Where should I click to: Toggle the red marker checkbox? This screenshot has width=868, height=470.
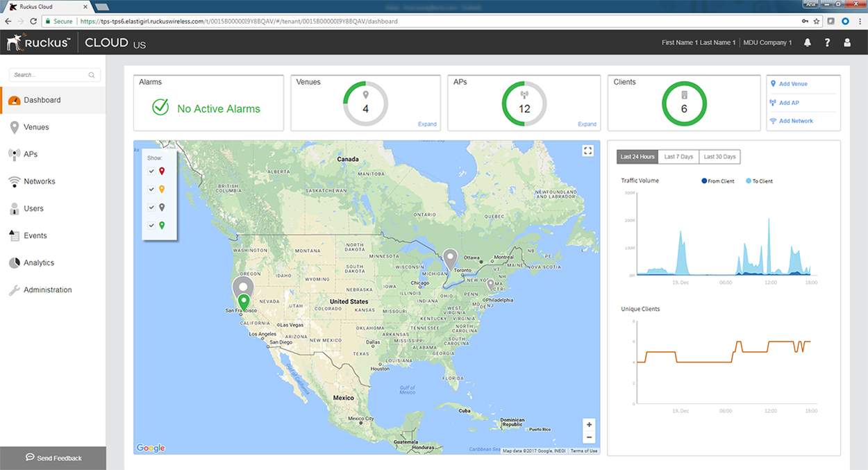(151, 171)
